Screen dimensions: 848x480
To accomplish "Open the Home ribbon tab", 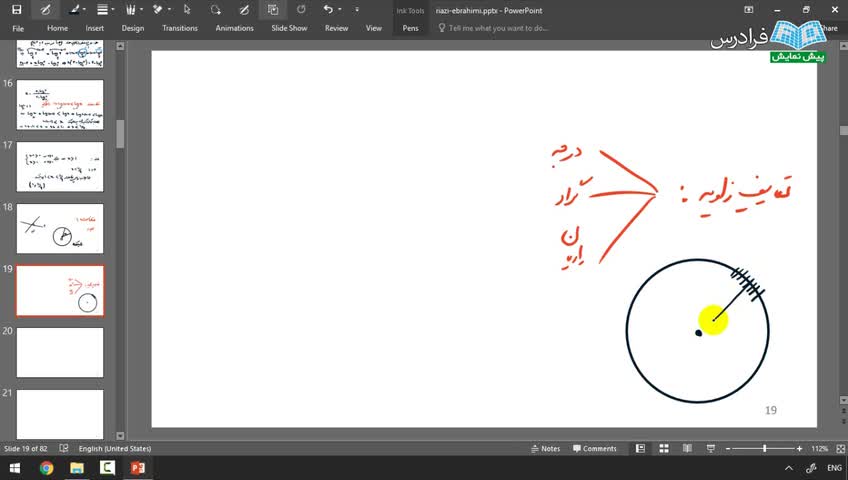I will tap(57, 28).
